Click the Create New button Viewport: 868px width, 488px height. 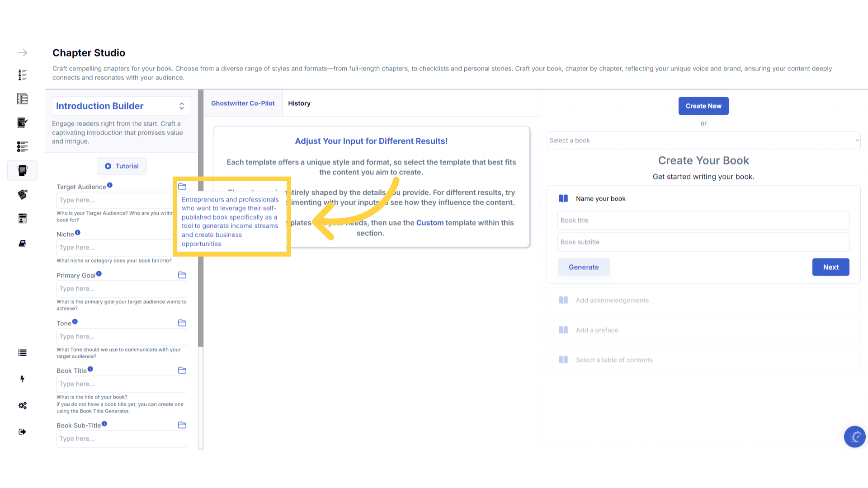click(x=703, y=106)
